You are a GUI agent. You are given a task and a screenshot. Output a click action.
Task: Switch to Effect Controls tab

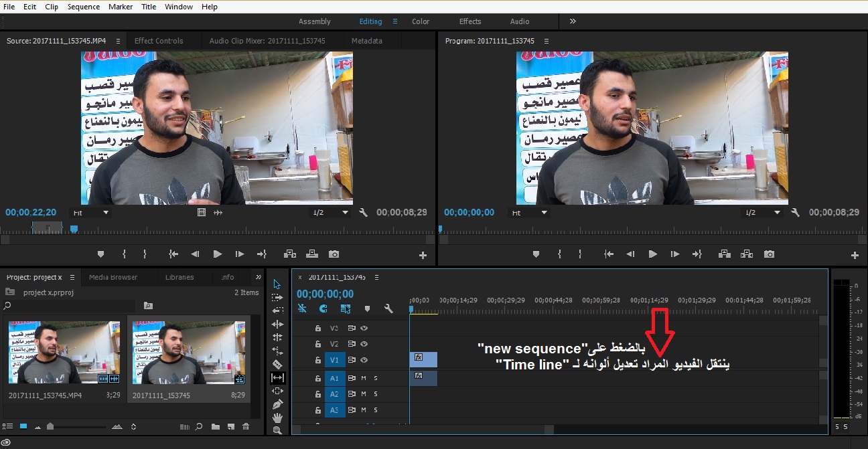159,41
